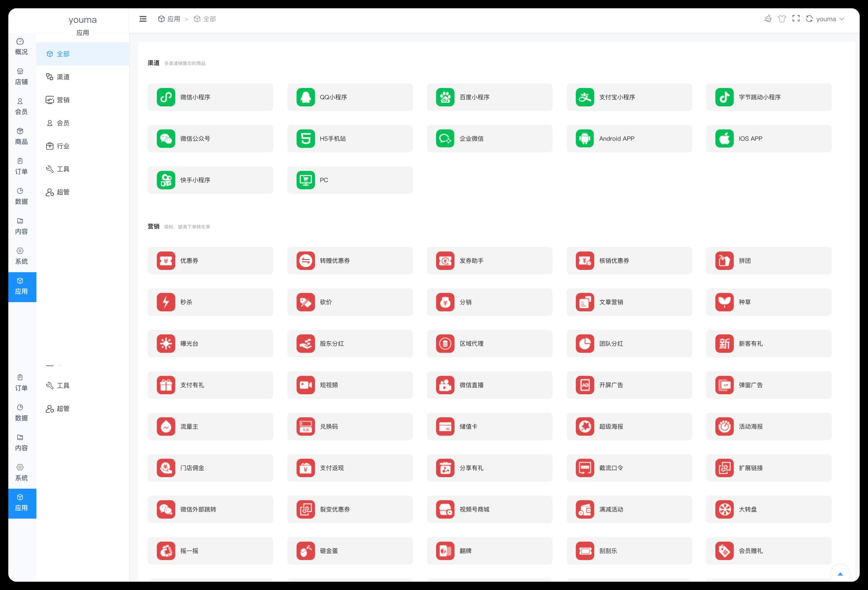Click the clear cache broom icon
This screenshot has width=868, height=590.
pyautogui.click(x=768, y=19)
